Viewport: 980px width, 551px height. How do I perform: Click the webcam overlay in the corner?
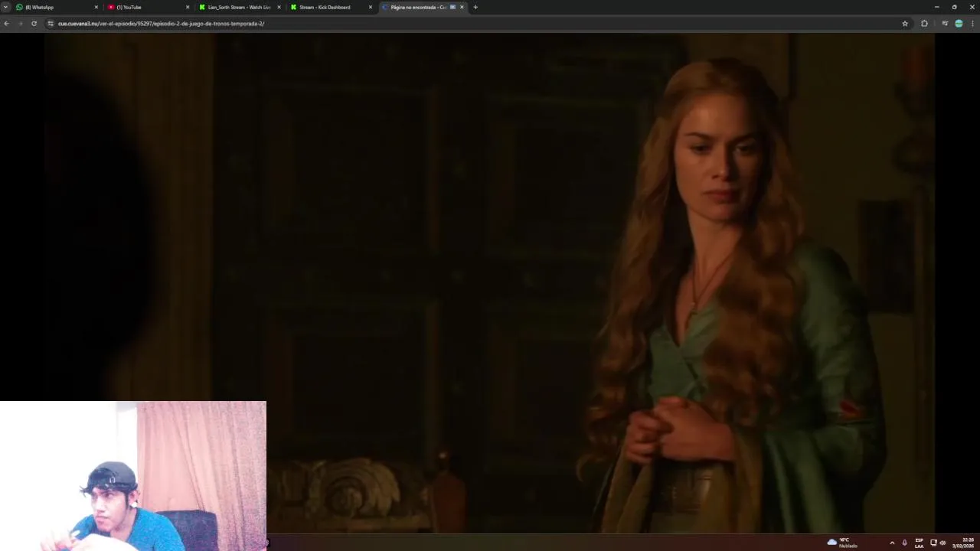[133, 476]
